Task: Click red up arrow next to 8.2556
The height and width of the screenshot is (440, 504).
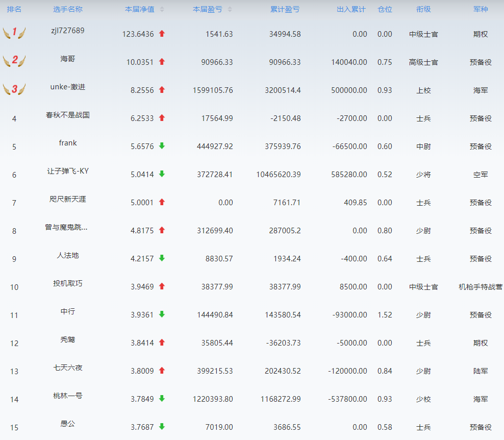Action: click(162, 90)
